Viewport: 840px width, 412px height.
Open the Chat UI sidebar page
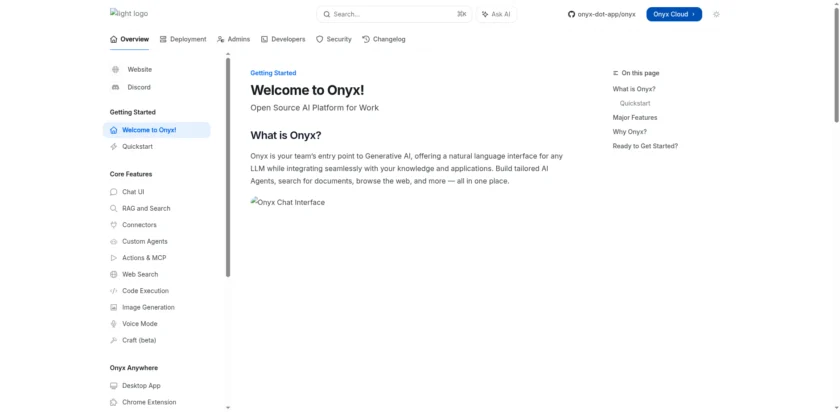pyautogui.click(x=156, y=192)
